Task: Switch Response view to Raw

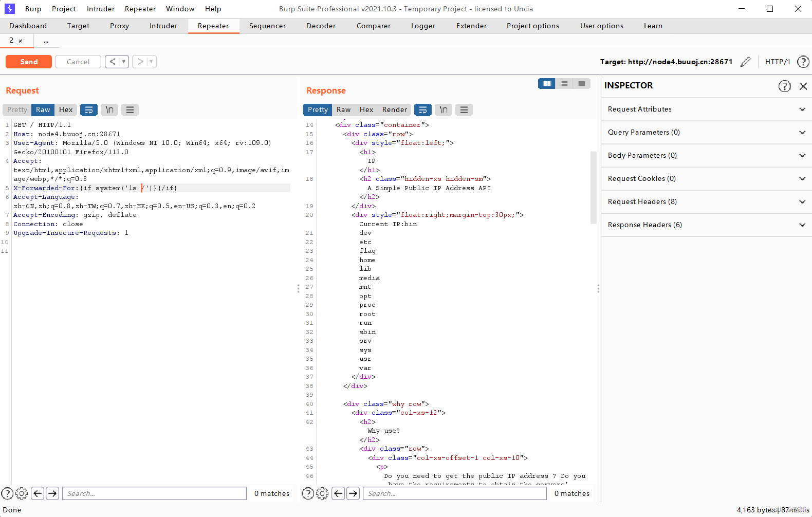Action: tap(343, 109)
